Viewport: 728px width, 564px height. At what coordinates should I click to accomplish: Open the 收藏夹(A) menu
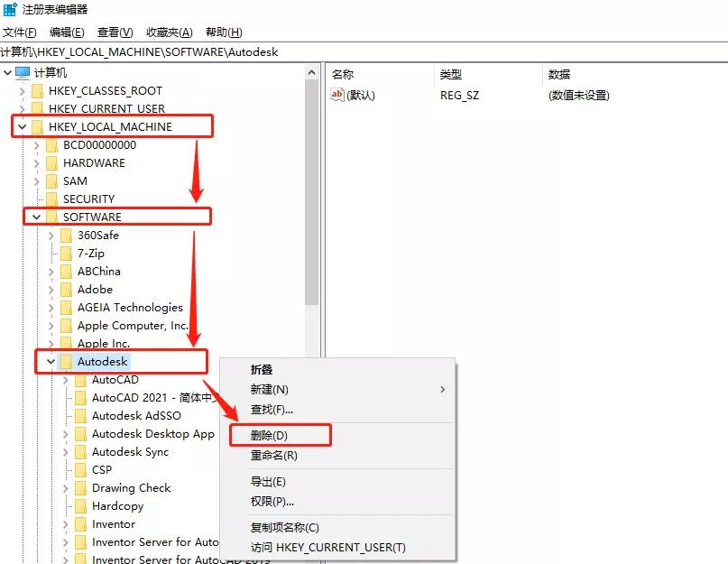tap(170, 32)
